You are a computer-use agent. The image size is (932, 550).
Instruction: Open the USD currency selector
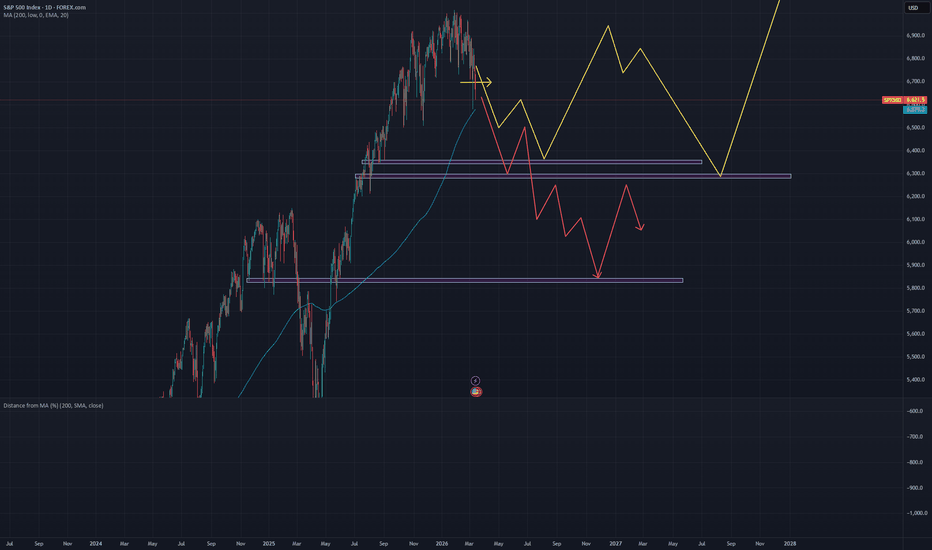tap(911, 9)
